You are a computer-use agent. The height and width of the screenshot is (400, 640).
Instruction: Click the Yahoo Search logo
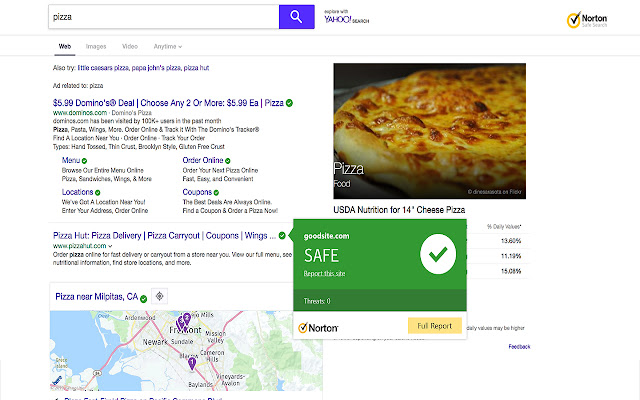tap(347, 17)
